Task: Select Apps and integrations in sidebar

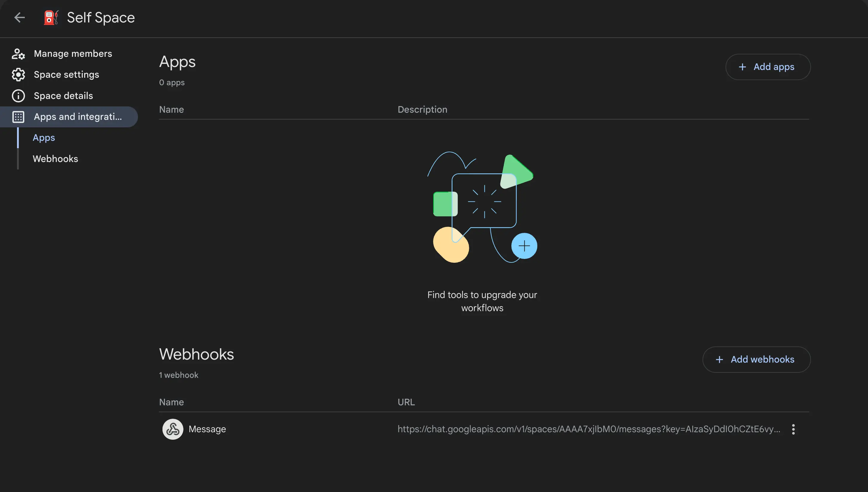Action: pyautogui.click(x=69, y=117)
